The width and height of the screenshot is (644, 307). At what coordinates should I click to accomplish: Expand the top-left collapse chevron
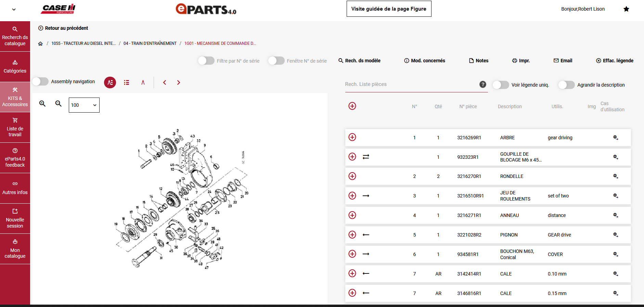click(x=14, y=9)
